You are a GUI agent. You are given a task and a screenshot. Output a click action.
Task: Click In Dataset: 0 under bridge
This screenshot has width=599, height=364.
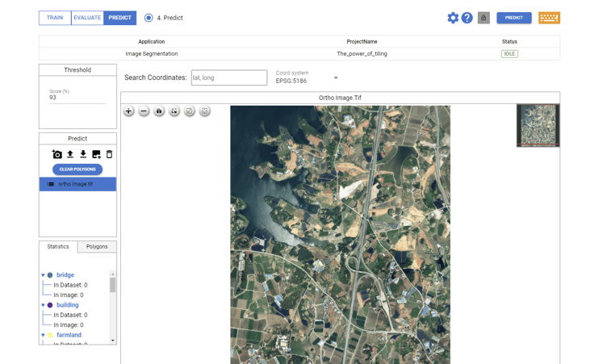click(x=70, y=285)
